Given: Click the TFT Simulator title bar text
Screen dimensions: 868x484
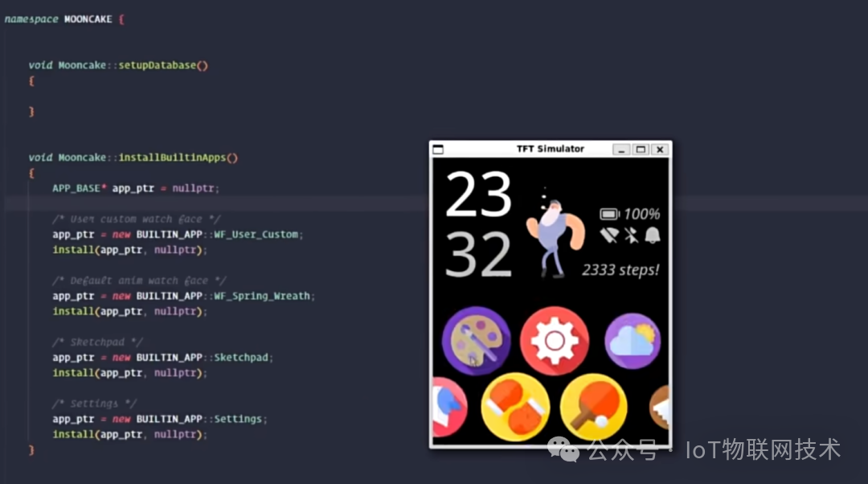Looking at the screenshot, I should (551, 149).
